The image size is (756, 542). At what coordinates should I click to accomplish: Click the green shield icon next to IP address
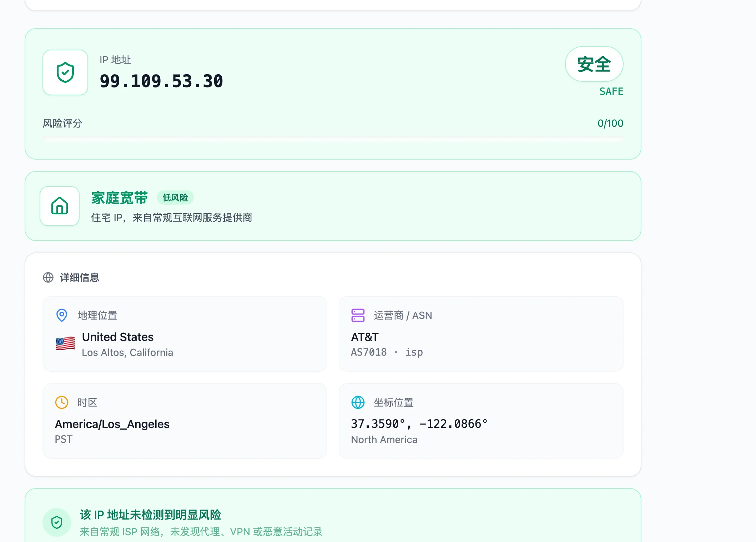[65, 72]
